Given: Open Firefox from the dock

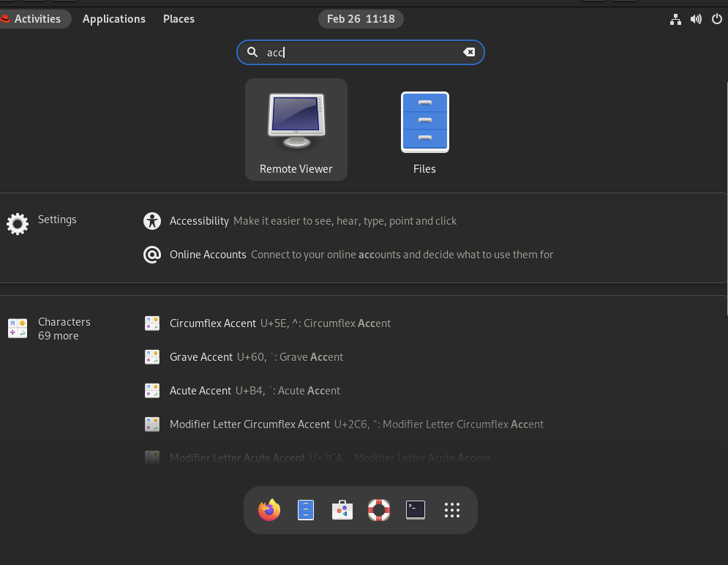Looking at the screenshot, I should [269, 510].
